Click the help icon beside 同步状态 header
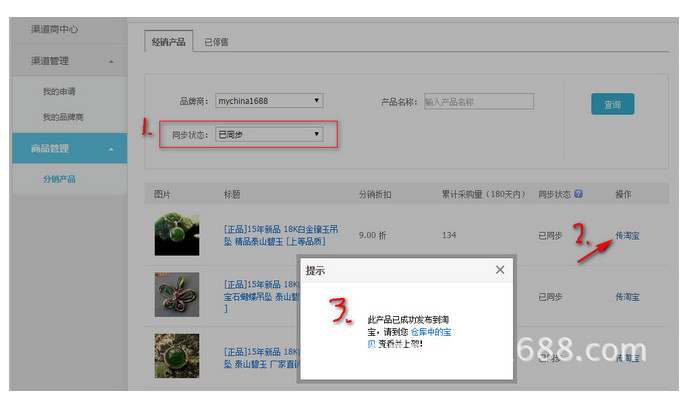 pyautogui.click(x=578, y=194)
